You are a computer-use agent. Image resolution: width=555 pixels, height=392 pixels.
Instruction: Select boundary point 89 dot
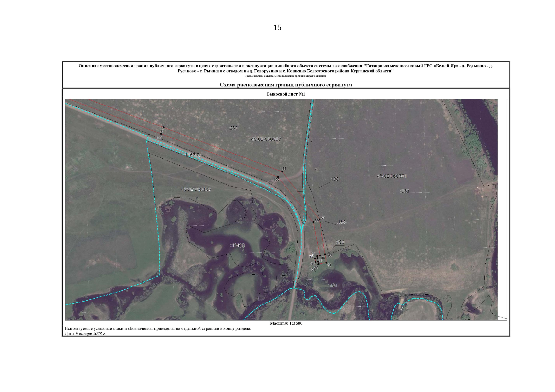pos(320,220)
